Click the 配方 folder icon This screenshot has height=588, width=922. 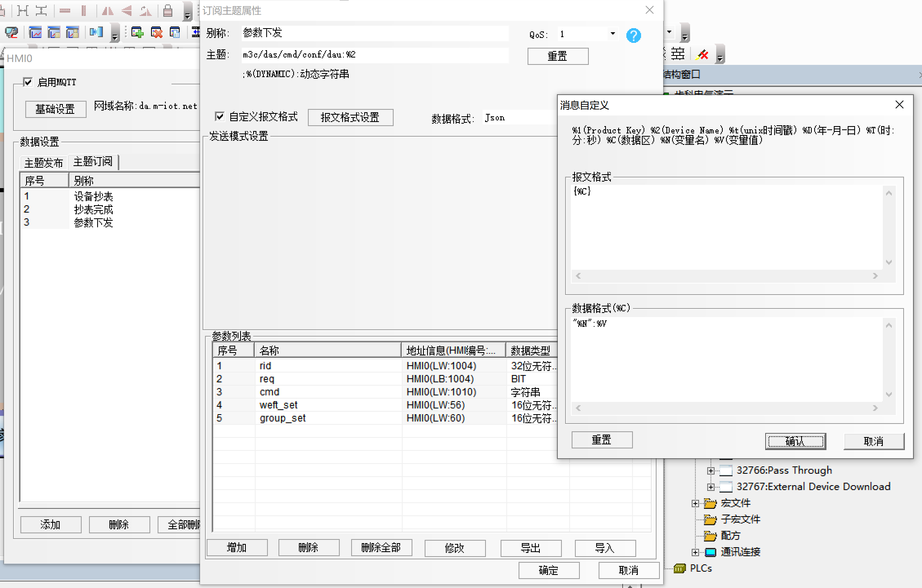point(710,536)
